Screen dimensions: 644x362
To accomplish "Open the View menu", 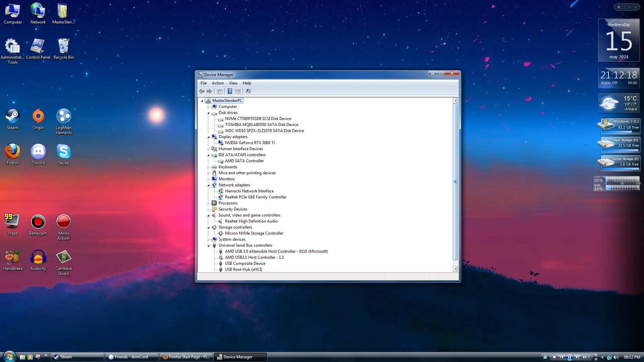I will (233, 83).
